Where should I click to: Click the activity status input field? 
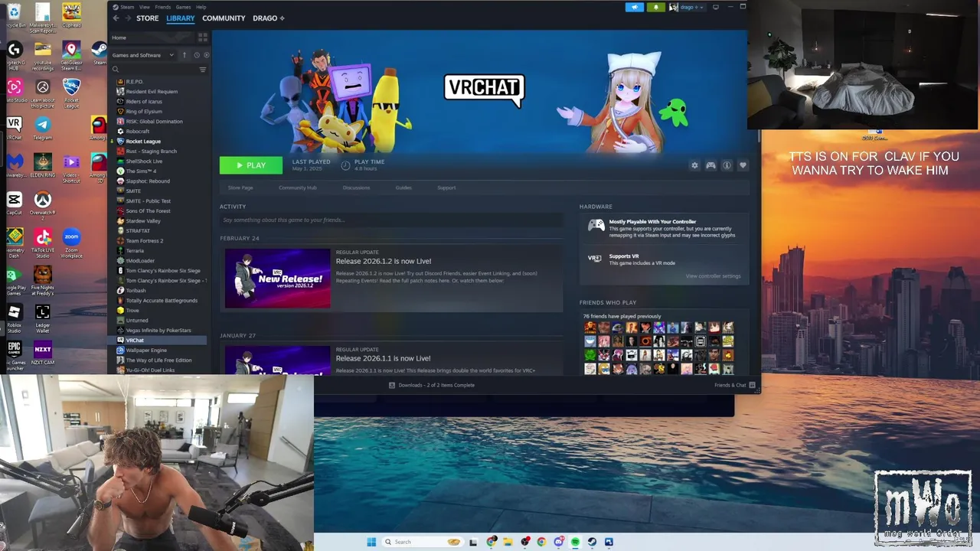(390, 220)
